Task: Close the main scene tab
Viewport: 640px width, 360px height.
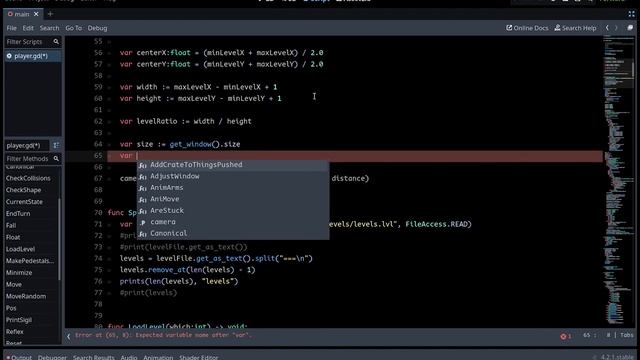Action: coord(36,14)
